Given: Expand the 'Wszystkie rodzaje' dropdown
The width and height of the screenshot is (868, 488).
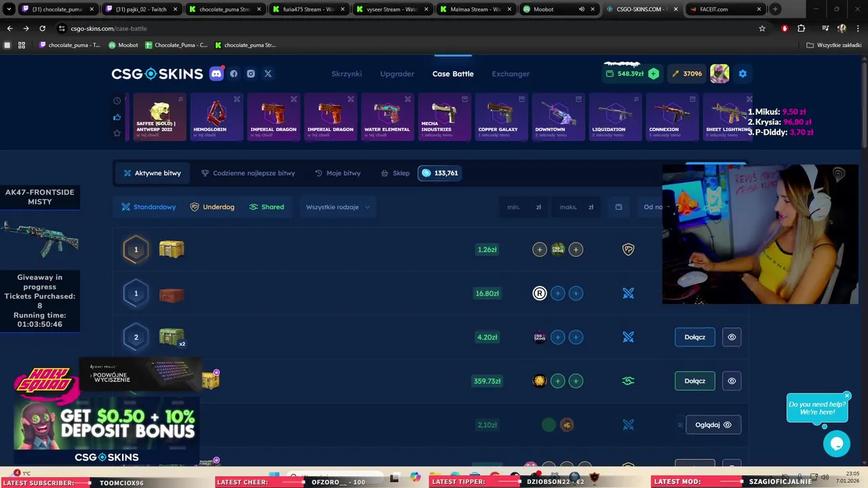Looking at the screenshot, I should [338, 207].
